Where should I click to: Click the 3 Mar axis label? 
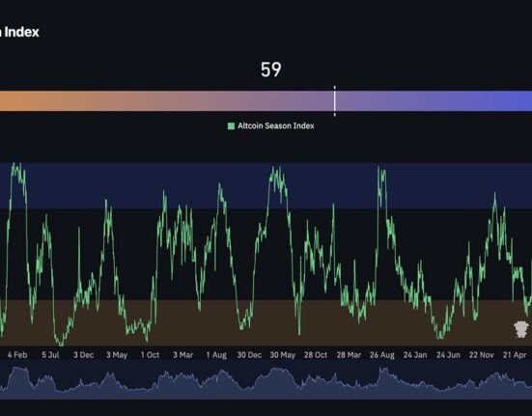point(182,355)
